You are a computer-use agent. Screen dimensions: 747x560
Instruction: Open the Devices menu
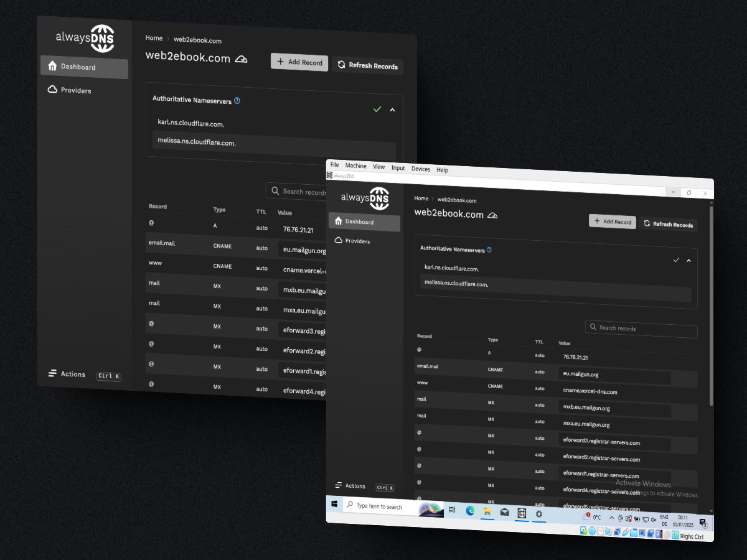(421, 169)
